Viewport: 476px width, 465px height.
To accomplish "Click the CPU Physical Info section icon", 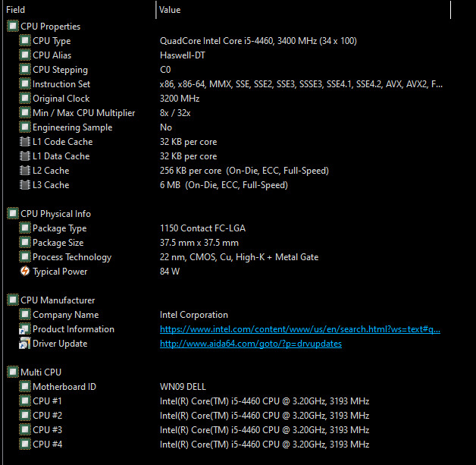I will point(12,214).
